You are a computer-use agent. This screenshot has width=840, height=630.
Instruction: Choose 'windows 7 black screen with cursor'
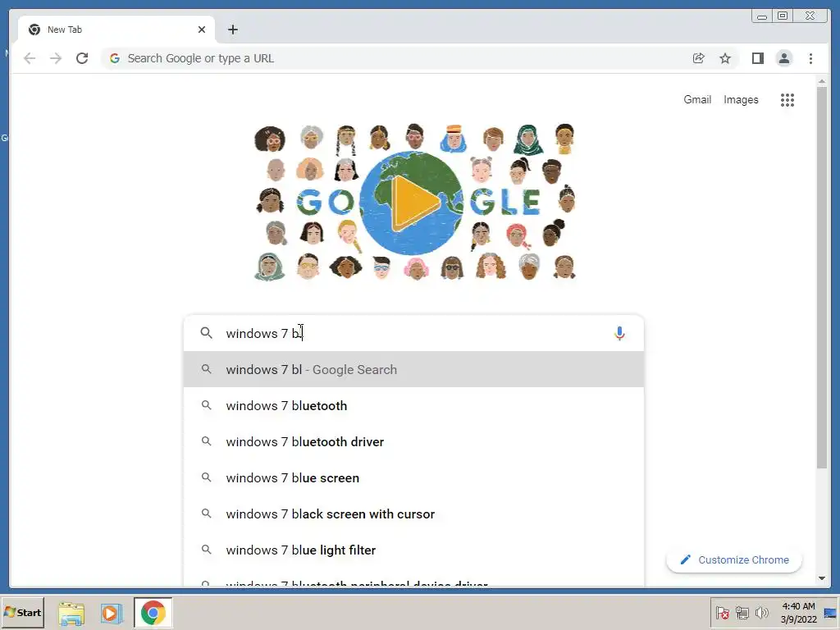tap(413, 514)
